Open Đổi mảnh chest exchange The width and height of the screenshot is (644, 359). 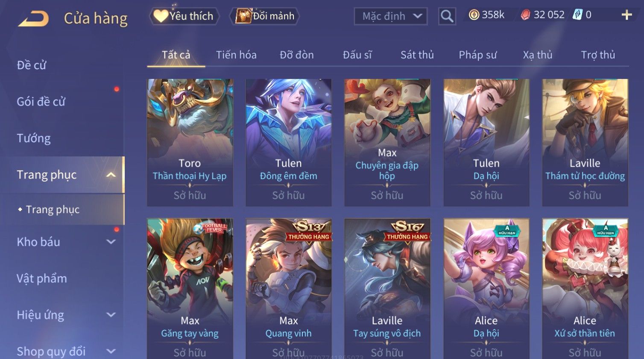[x=265, y=16]
